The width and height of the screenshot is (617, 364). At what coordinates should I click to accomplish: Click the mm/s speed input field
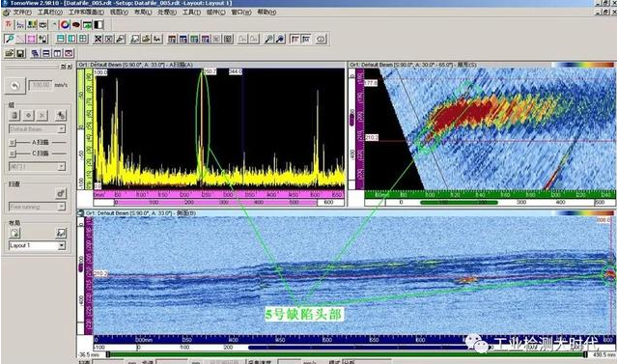coord(41,85)
